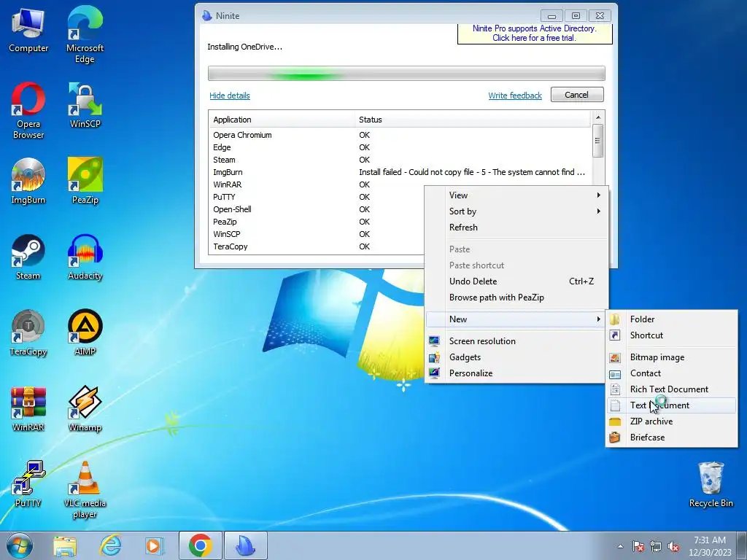Create a new ZIP archive
The width and height of the screenshot is (747, 560).
(671, 421)
